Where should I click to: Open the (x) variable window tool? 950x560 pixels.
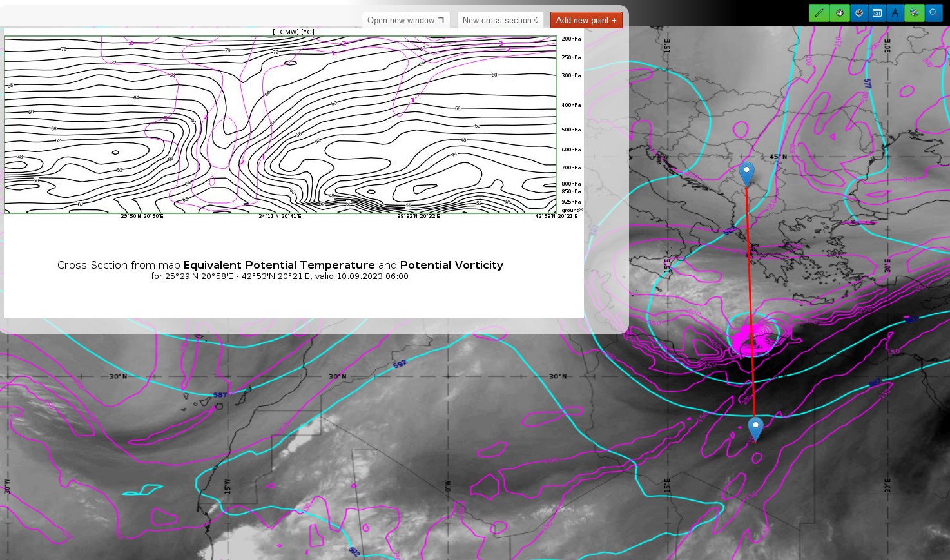pyautogui.click(x=877, y=13)
